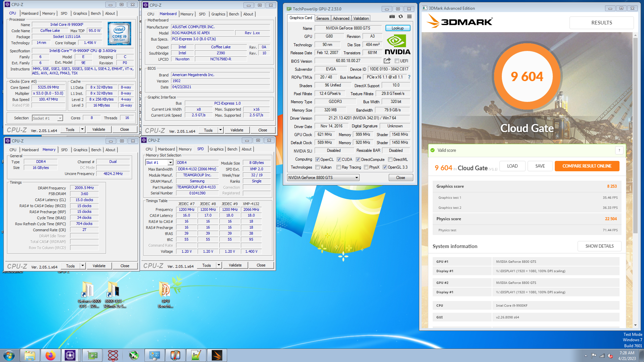This screenshot has width=644, height=362.
Task: Click Lookup button in GPU-Z
Action: click(398, 28)
